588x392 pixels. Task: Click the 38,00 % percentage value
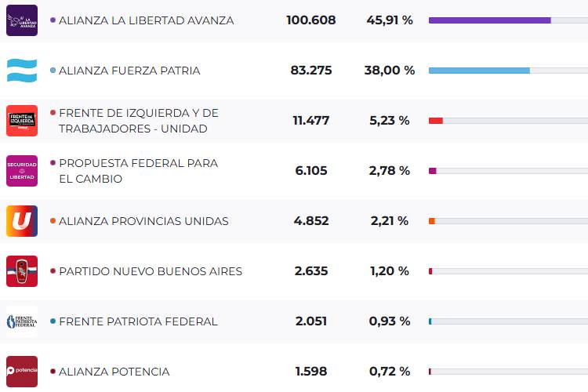[389, 71]
